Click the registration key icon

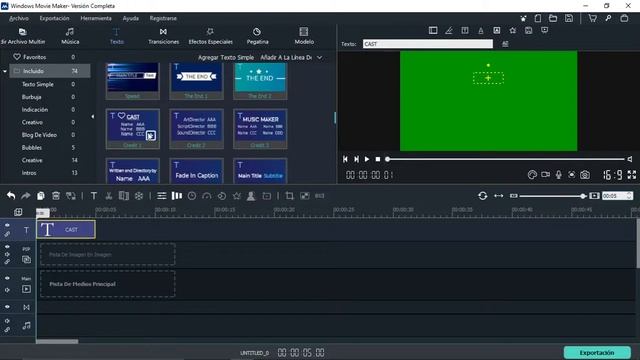click(x=608, y=18)
